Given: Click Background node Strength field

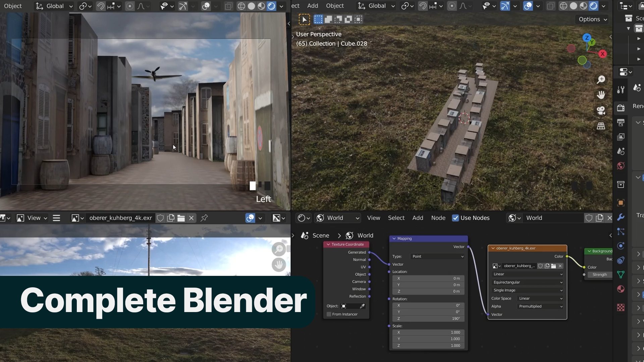Looking at the screenshot, I should click(599, 275).
